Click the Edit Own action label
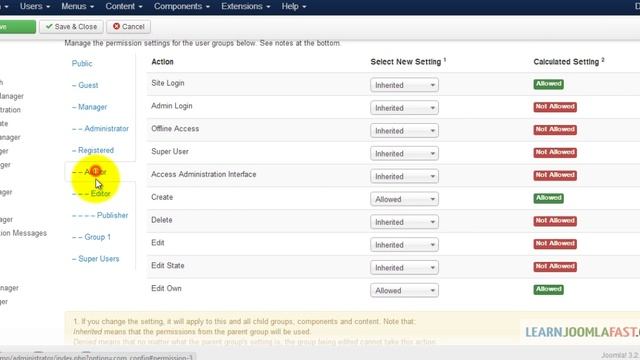640x360 pixels. point(166,289)
